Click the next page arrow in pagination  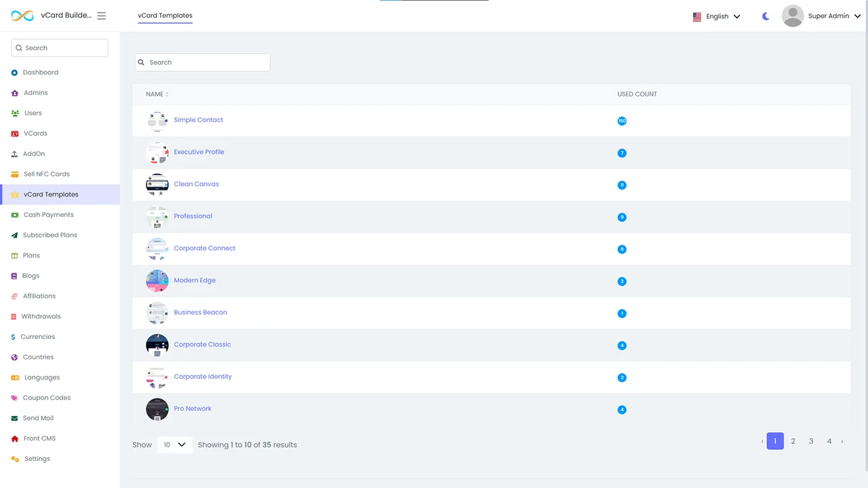point(842,441)
